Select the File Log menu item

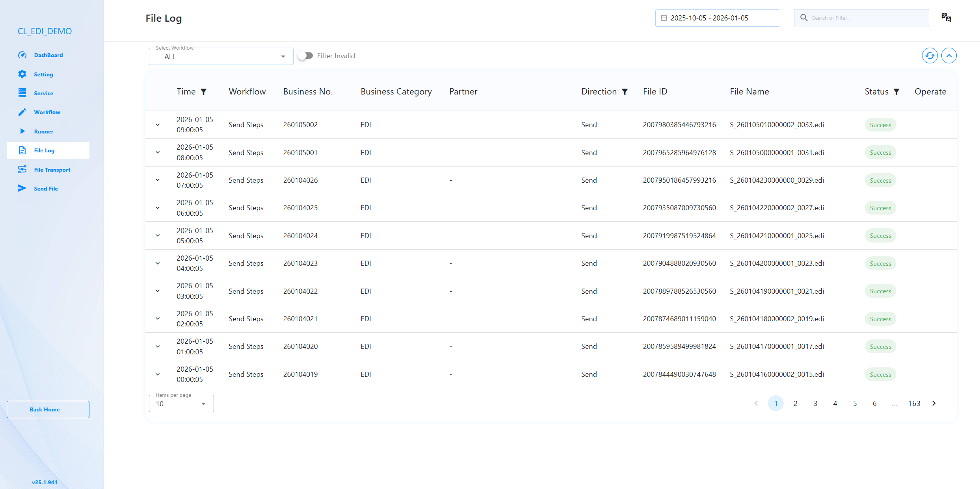click(x=44, y=150)
